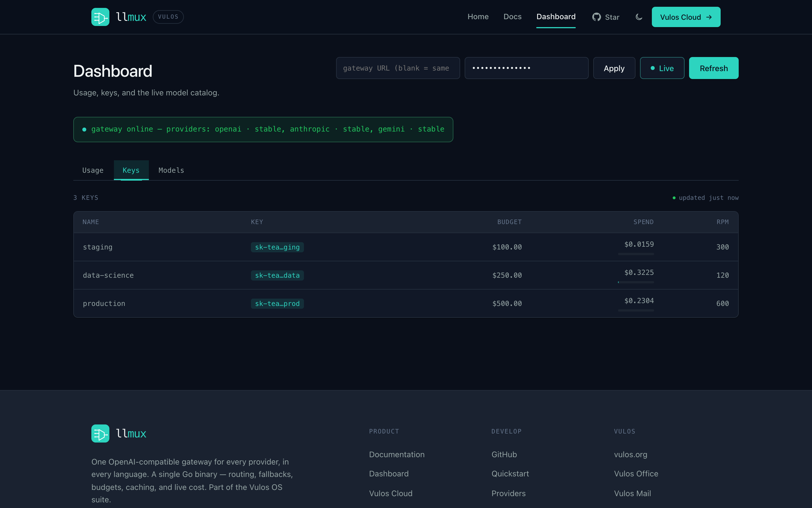Click the VULOS badge in header
The image size is (812, 508).
click(168, 17)
